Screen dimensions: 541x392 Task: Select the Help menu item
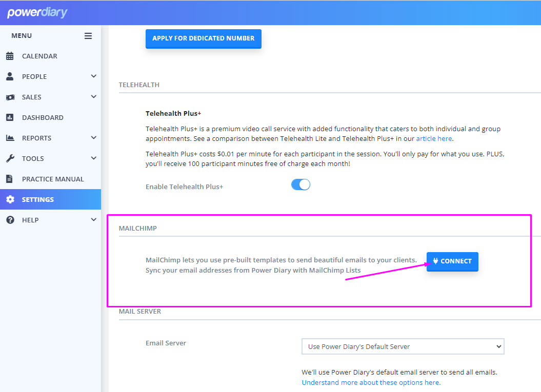click(x=50, y=220)
